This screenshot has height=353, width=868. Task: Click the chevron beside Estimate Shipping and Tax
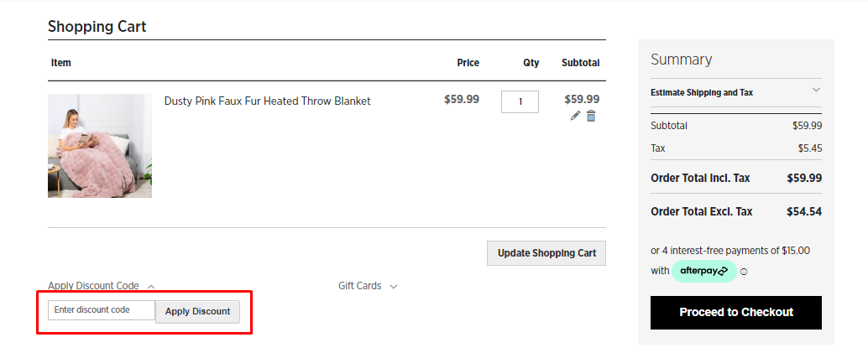click(816, 91)
